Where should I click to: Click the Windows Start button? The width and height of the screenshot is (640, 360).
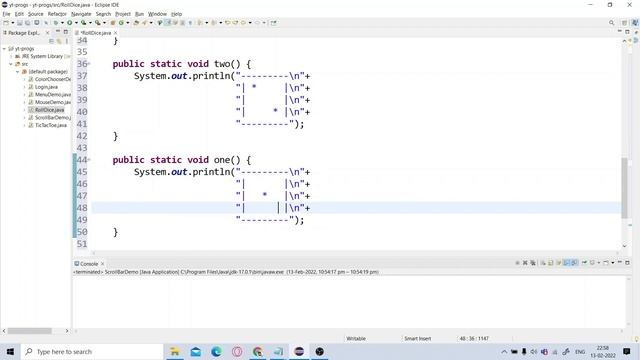click(10, 351)
